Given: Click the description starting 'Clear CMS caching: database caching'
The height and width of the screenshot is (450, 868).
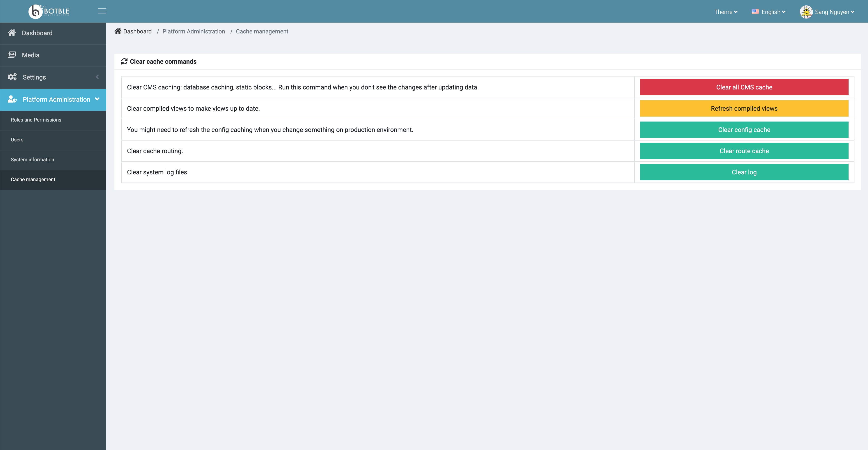Looking at the screenshot, I should (x=303, y=87).
